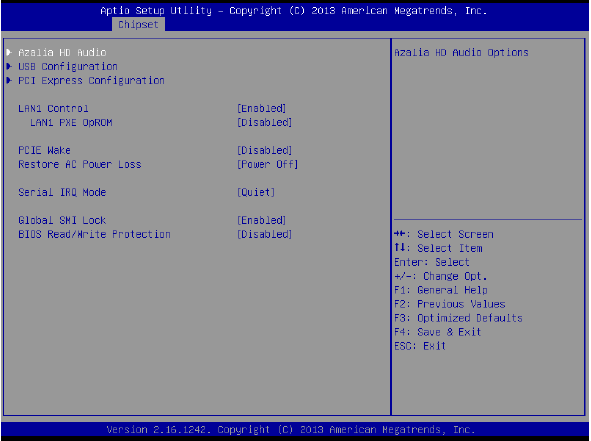591x441 pixels.
Task: Click the Select Screen key hint
Action: [x=444, y=234]
